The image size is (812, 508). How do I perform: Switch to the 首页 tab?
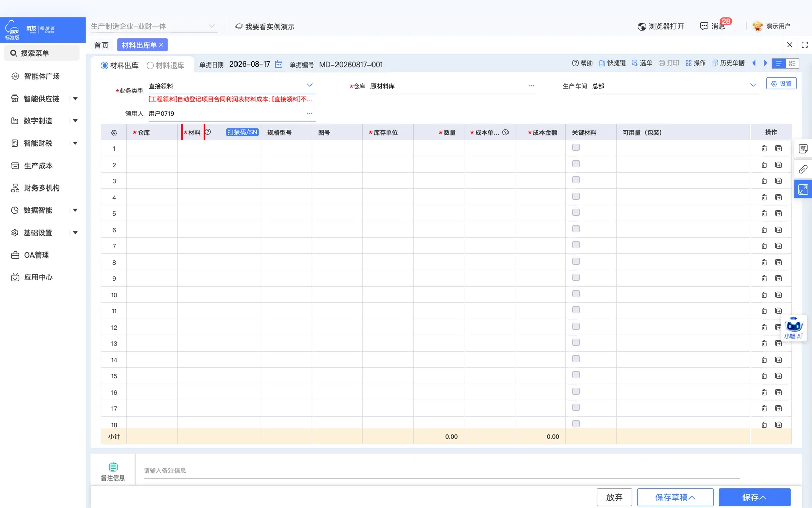(x=101, y=45)
